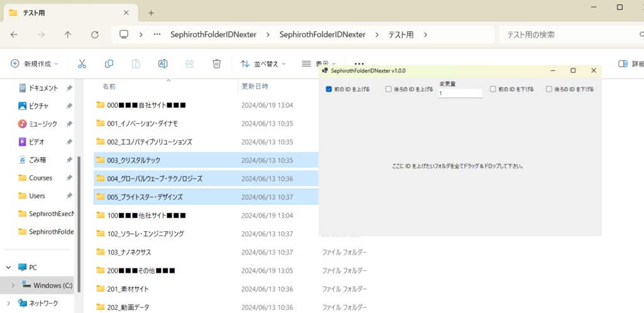644x313 pixels.
Task: Click the navigation pane vertical scrollbar
Action: (x=79, y=224)
